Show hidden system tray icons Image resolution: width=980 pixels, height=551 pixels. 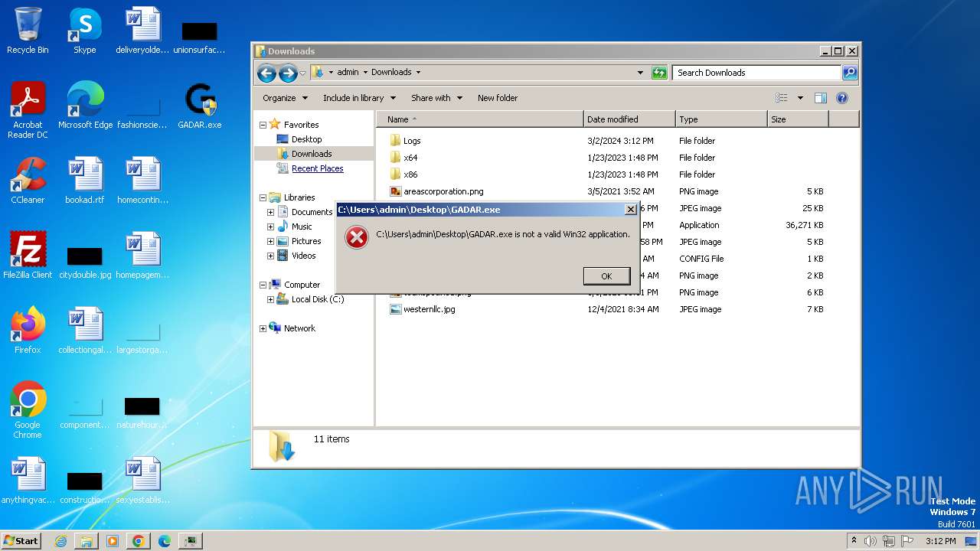click(x=854, y=540)
